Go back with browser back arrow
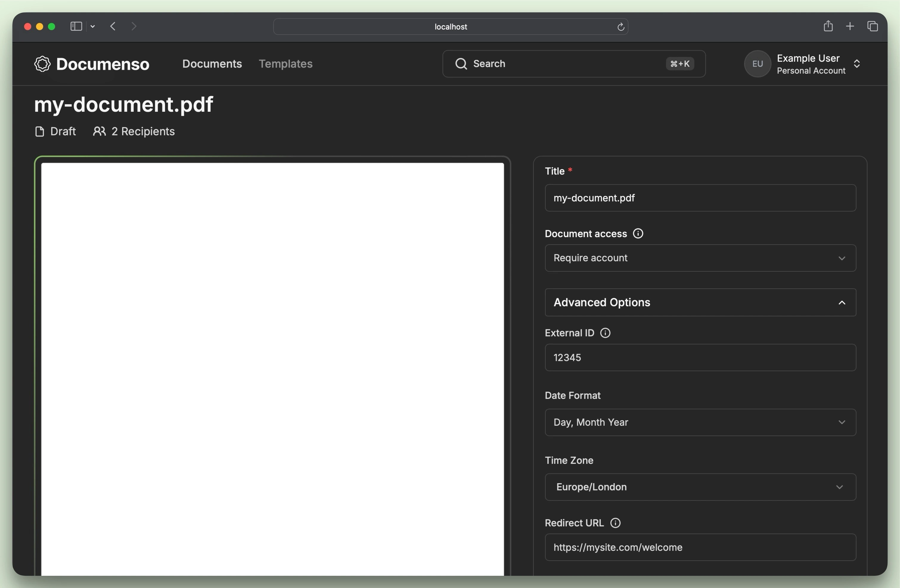900x588 pixels. click(x=113, y=26)
